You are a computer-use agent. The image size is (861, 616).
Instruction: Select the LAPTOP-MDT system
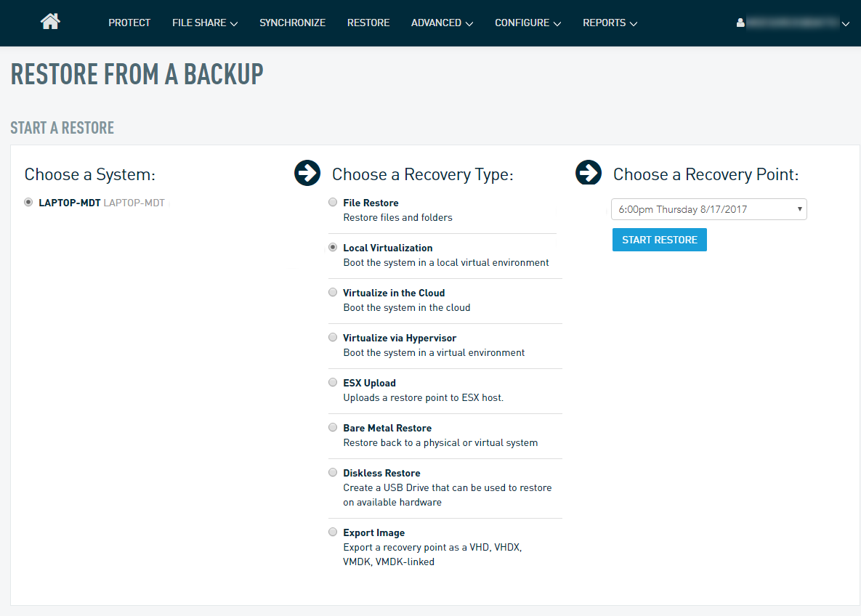(x=28, y=202)
